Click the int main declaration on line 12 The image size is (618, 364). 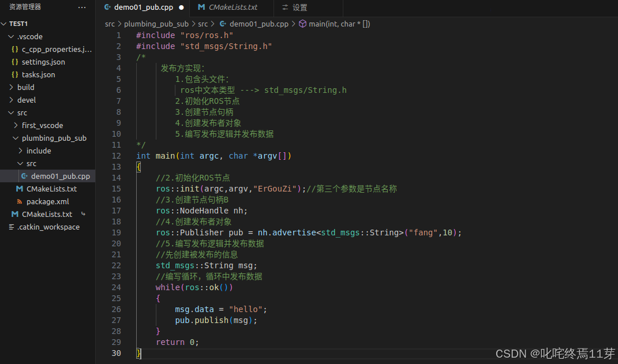(x=214, y=156)
